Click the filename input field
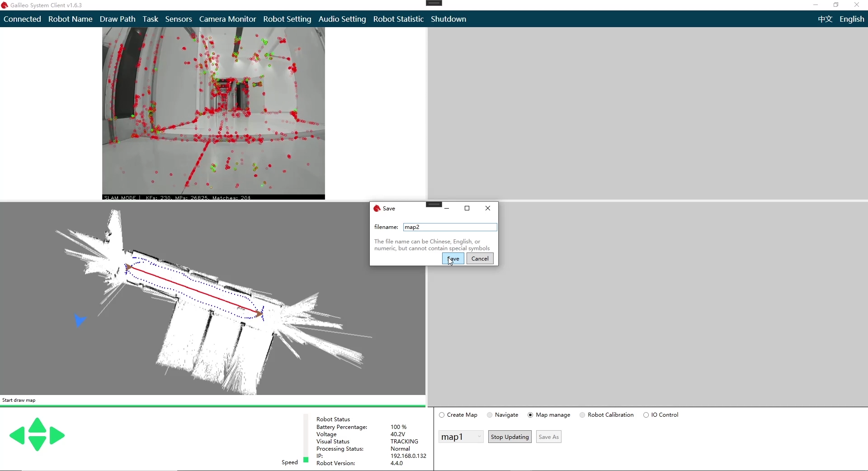This screenshot has width=868, height=471. pyautogui.click(x=450, y=227)
